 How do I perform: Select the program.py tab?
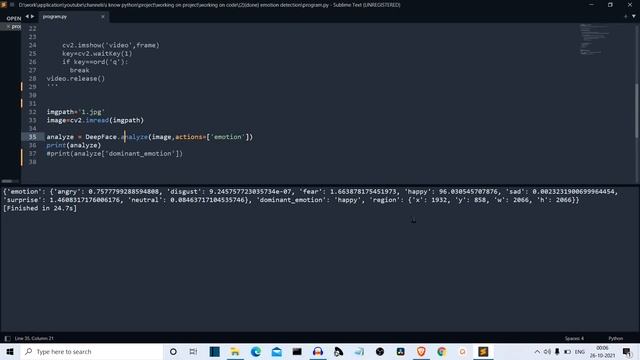[x=73, y=17]
